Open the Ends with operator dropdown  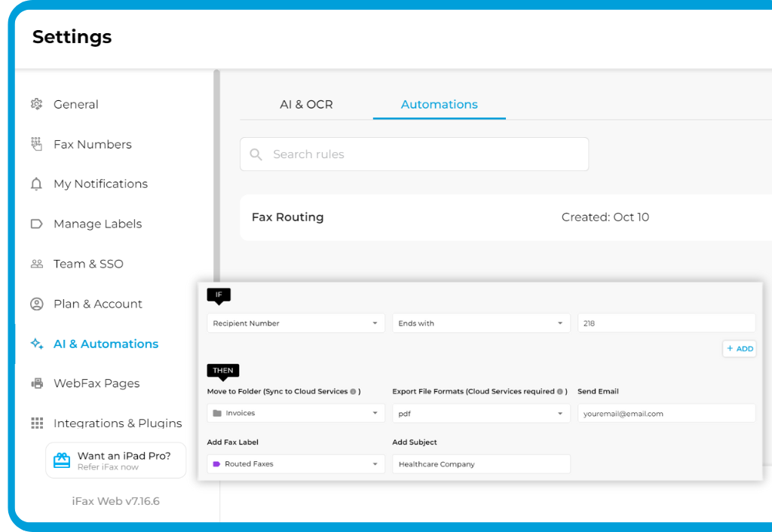coord(481,323)
